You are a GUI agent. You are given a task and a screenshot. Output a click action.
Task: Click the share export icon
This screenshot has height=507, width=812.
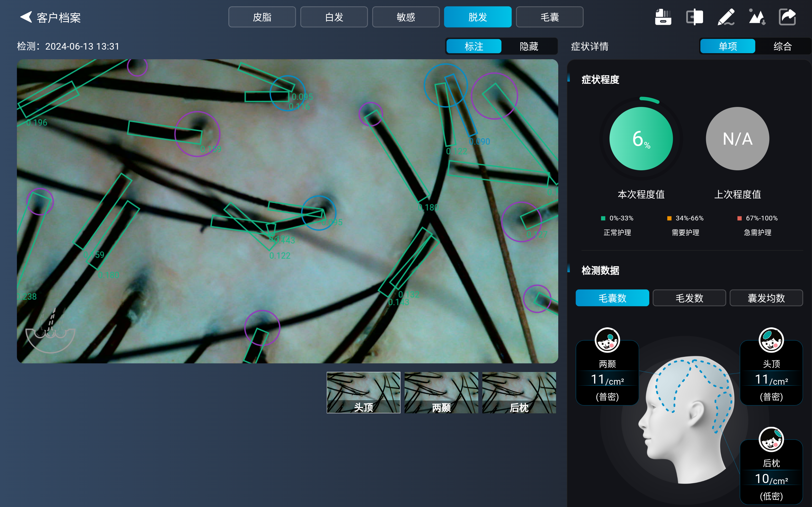[x=787, y=17]
